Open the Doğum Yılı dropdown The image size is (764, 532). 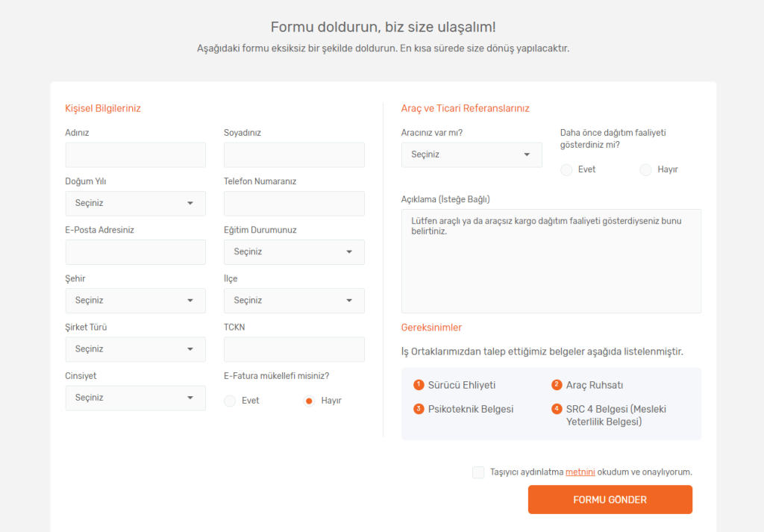[x=136, y=203]
